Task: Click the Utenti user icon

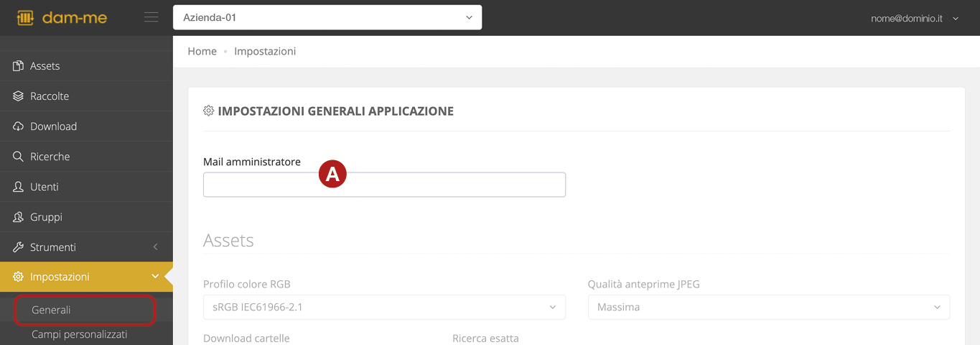Action: coord(19,187)
